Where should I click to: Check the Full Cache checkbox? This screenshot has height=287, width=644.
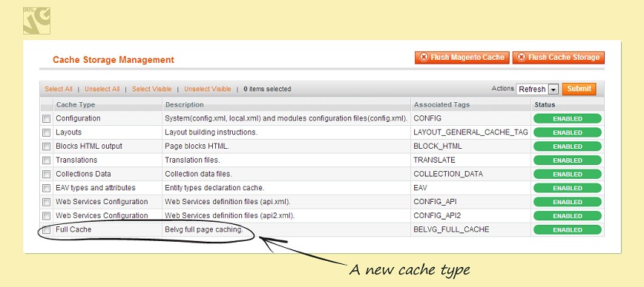tap(46, 229)
